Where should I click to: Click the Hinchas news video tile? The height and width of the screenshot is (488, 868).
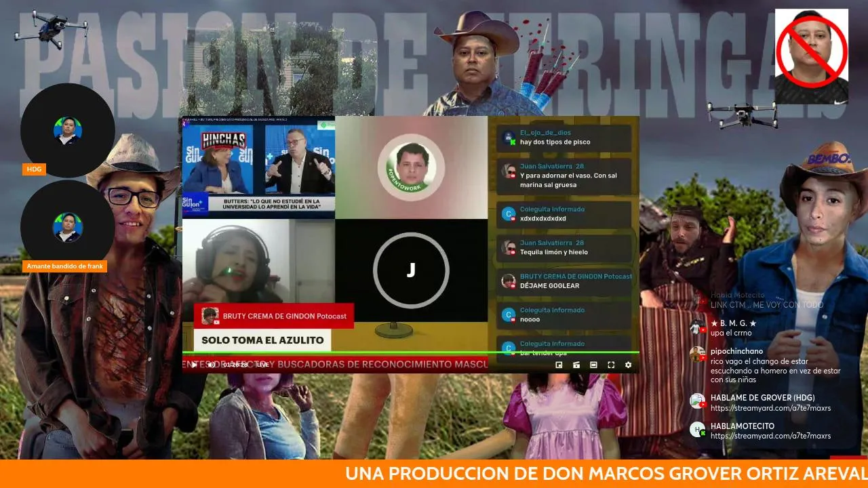[x=258, y=167]
